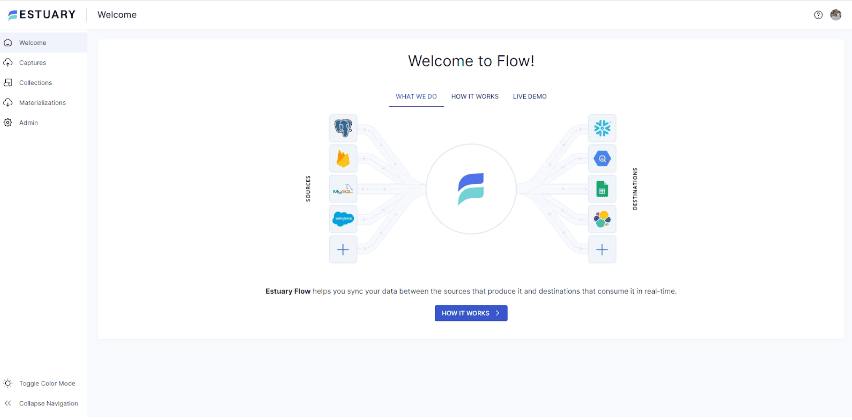The height and width of the screenshot is (420, 852).
Task: Switch to the LIVE DEMO tab
Action: (x=530, y=97)
